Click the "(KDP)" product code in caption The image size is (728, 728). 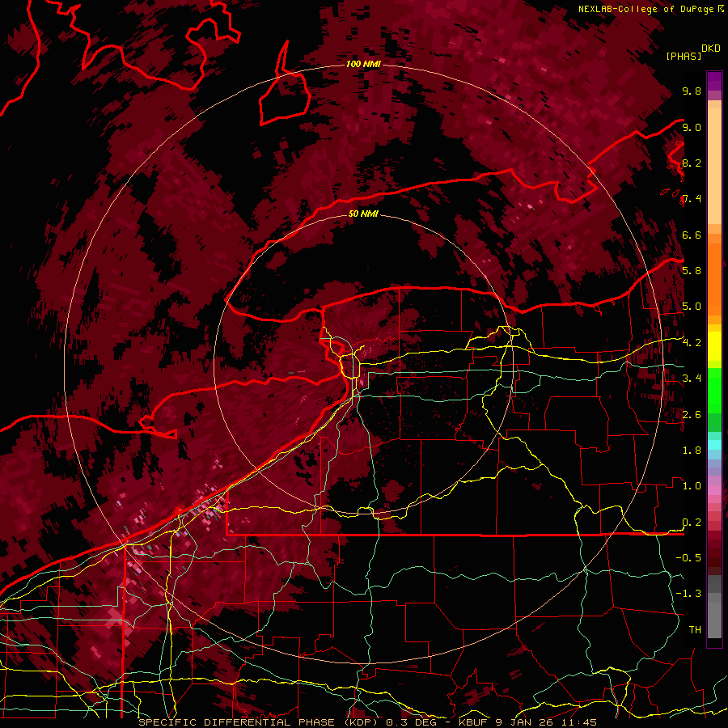pos(362,722)
